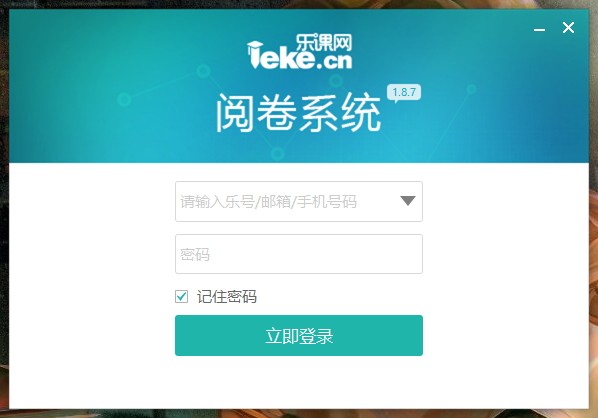This screenshot has width=598, height=418.
Task: Focus the 请输入乐号/邮箱/手机号码 field
Action: coord(299,201)
